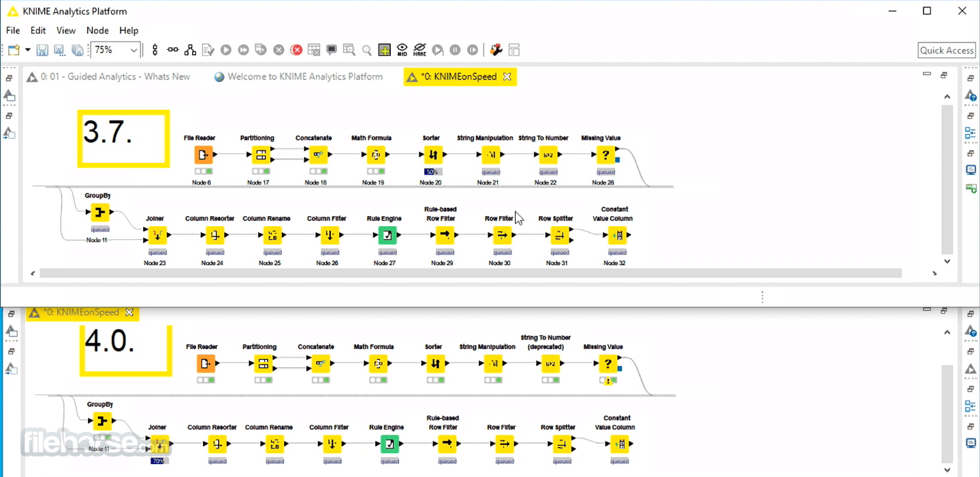The height and width of the screenshot is (477, 980).
Task: Click the magnifier icon in toolbar
Action: [366, 50]
